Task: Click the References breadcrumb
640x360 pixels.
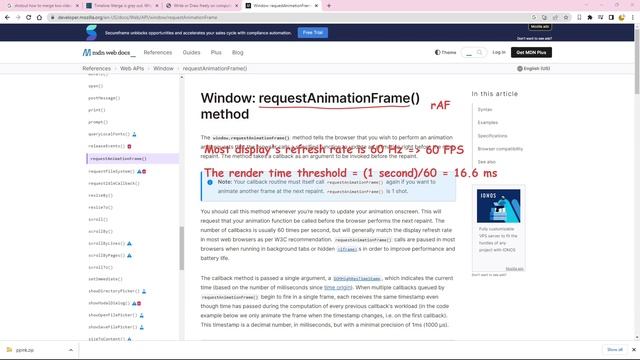Action: pos(96,69)
